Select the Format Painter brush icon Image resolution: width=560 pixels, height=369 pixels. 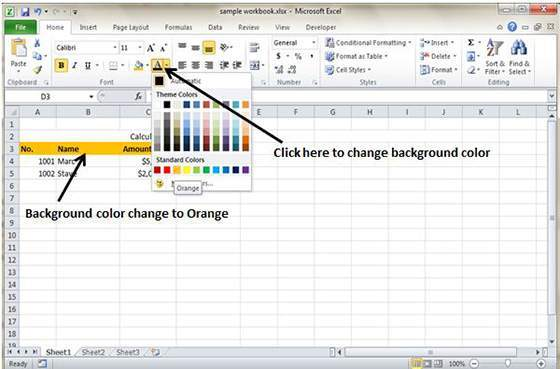[37, 70]
